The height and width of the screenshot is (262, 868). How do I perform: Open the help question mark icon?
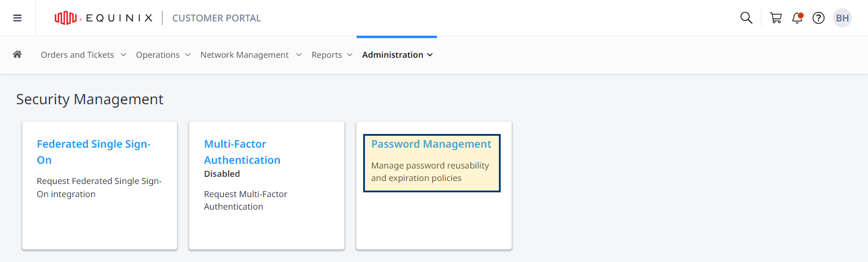[x=819, y=18]
